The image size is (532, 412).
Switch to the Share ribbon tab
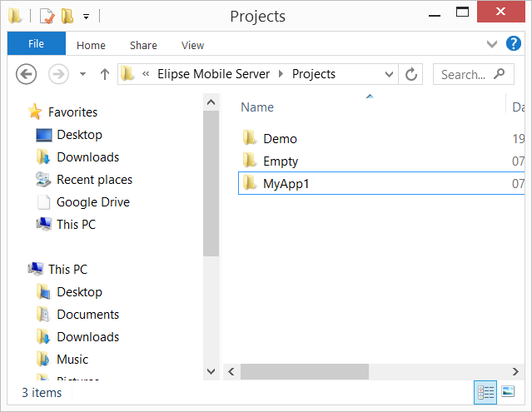[143, 45]
